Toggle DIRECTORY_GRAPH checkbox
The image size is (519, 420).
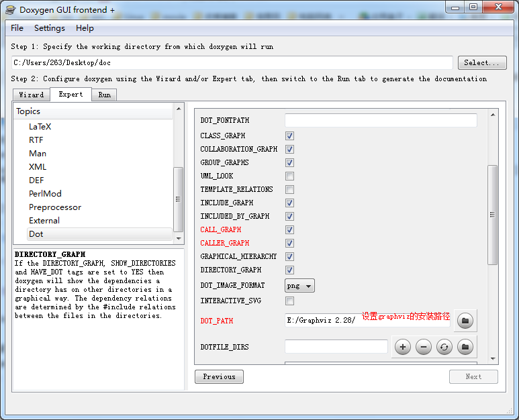(289, 270)
